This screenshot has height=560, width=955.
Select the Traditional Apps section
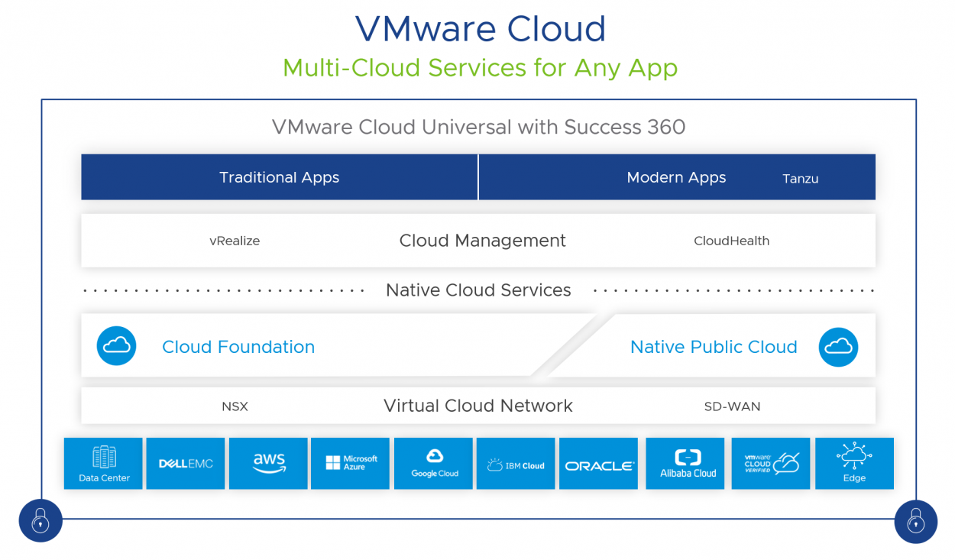tap(279, 177)
